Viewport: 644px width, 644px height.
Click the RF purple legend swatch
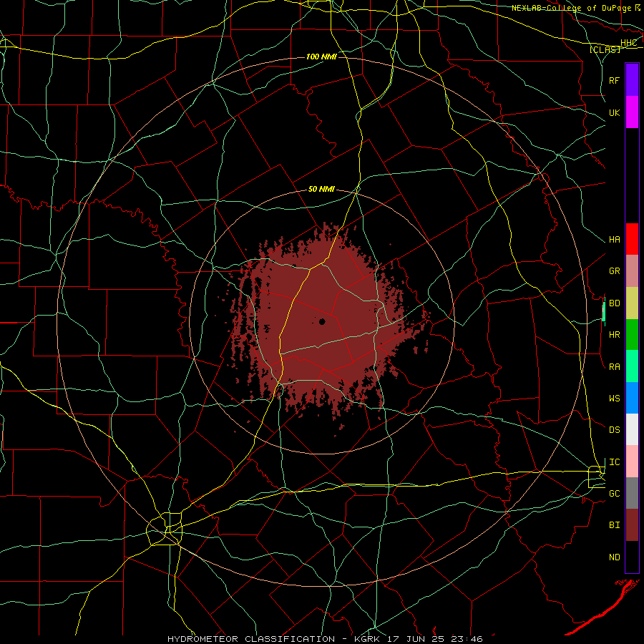click(632, 80)
